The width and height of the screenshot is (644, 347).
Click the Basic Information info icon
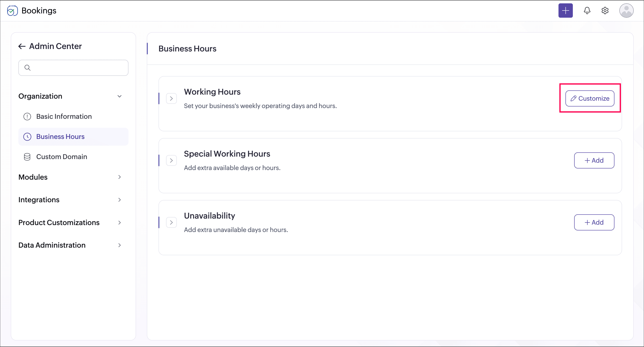coord(27,116)
